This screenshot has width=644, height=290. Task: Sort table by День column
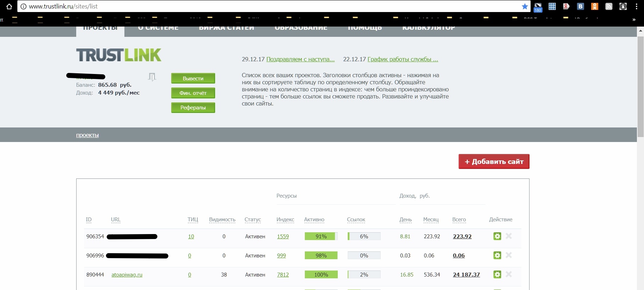click(x=406, y=220)
